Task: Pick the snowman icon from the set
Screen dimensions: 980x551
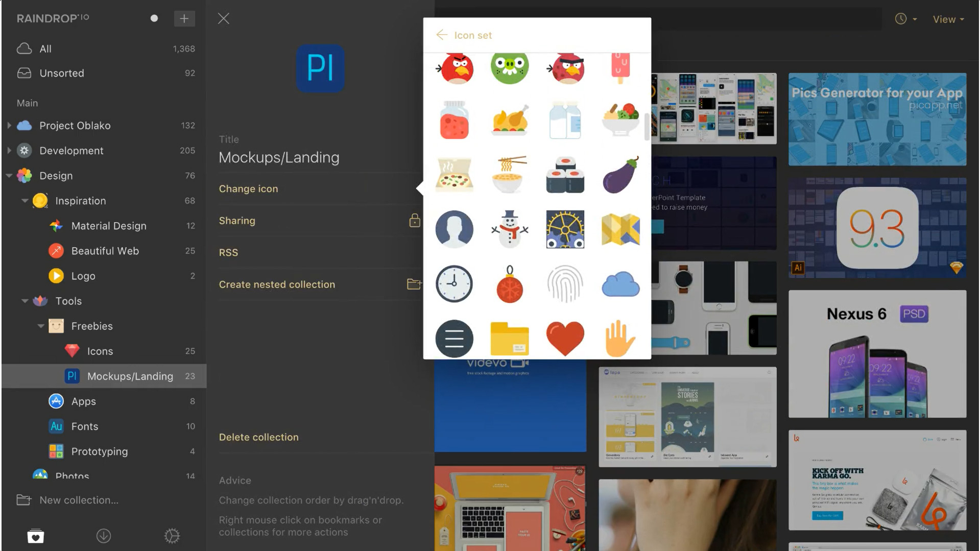Action: pos(510,229)
